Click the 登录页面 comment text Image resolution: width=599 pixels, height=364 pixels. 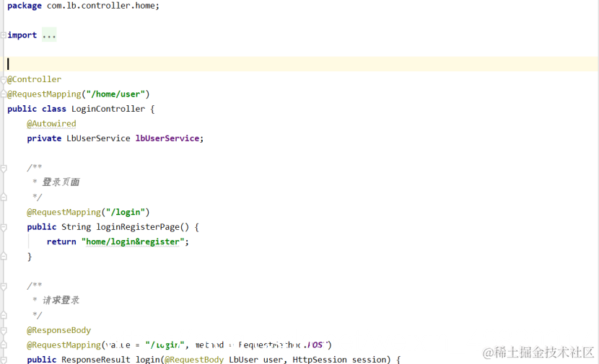pos(61,182)
